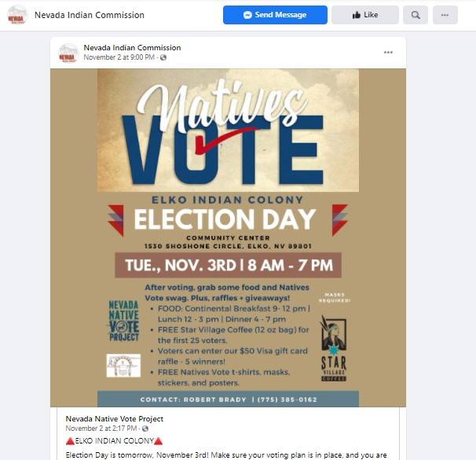Screen dimensions: 476x460
Task: Click the Nevada Indian Commission page title in the header
Action: tap(90, 15)
